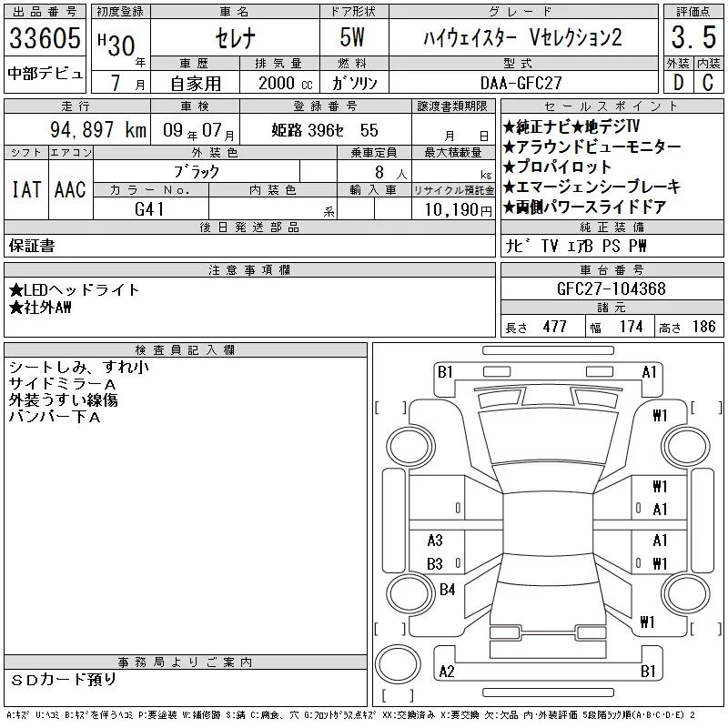This screenshot has height=728, width=728.
Task: Click the spare tire circle in diagram
Action: point(398,664)
